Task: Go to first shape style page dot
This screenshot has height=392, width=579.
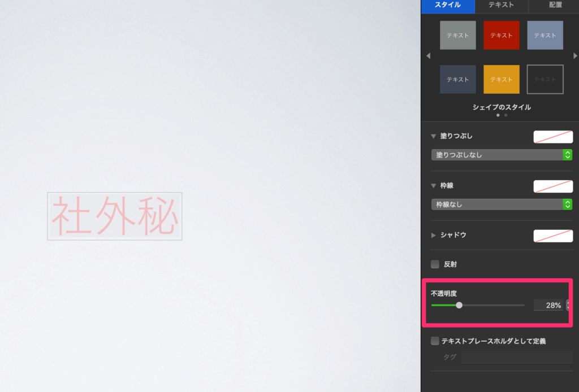Action: pos(498,115)
